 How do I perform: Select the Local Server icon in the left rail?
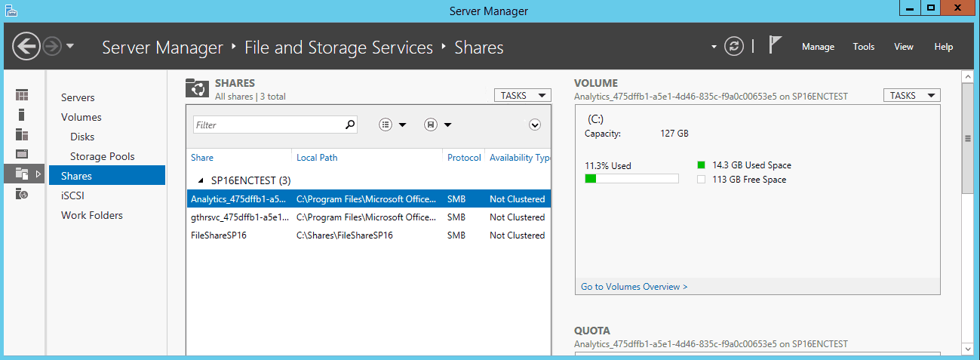[22, 115]
